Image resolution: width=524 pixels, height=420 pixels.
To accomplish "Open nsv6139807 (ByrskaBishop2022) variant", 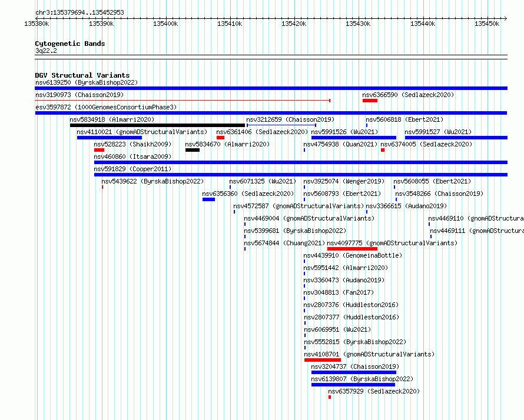I will (x=362, y=379).
